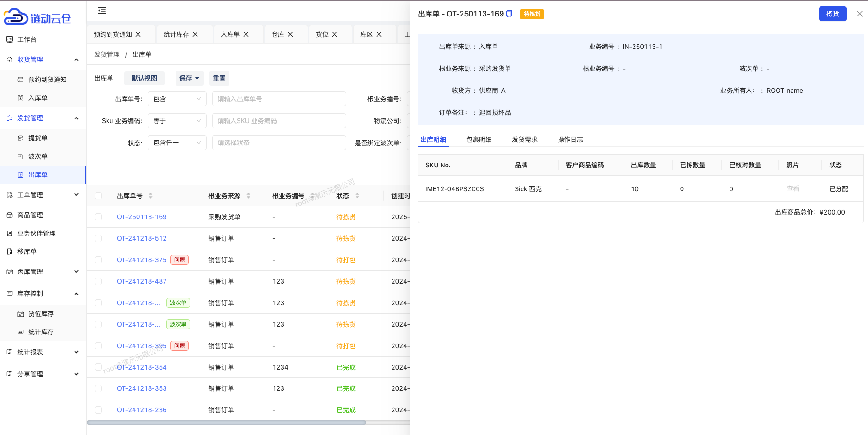
Task: Select checkbox for order OT-241218-512
Action: tap(98, 238)
